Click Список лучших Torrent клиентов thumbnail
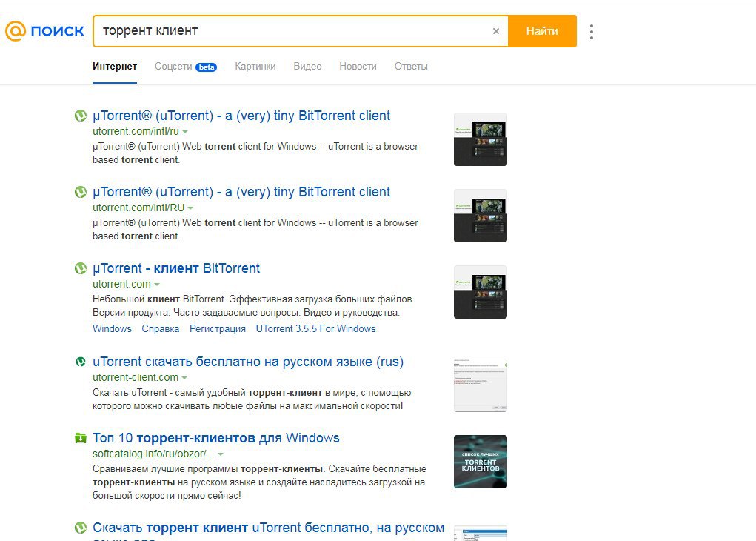This screenshot has width=756, height=541. click(x=481, y=462)
